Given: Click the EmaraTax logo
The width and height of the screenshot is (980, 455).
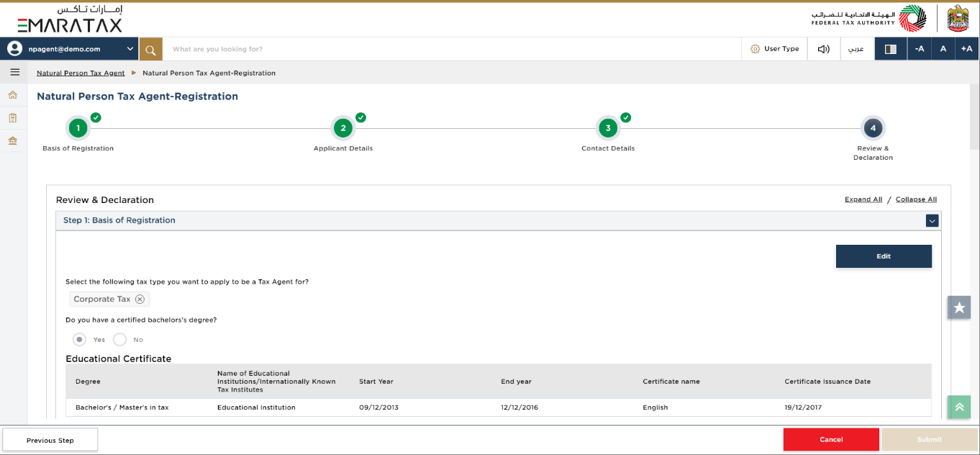Looking at the screenshot, I should click(x=70, y=19).
